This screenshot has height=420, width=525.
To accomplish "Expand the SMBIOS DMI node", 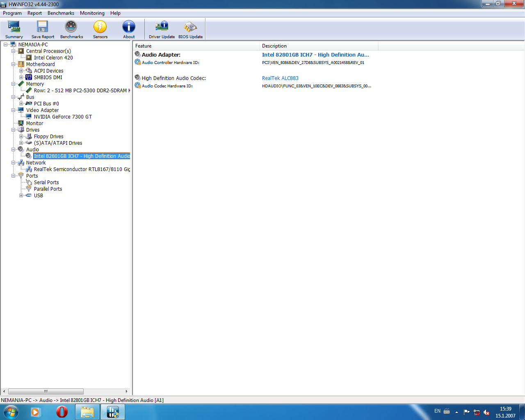I will [x=21, y=77].
